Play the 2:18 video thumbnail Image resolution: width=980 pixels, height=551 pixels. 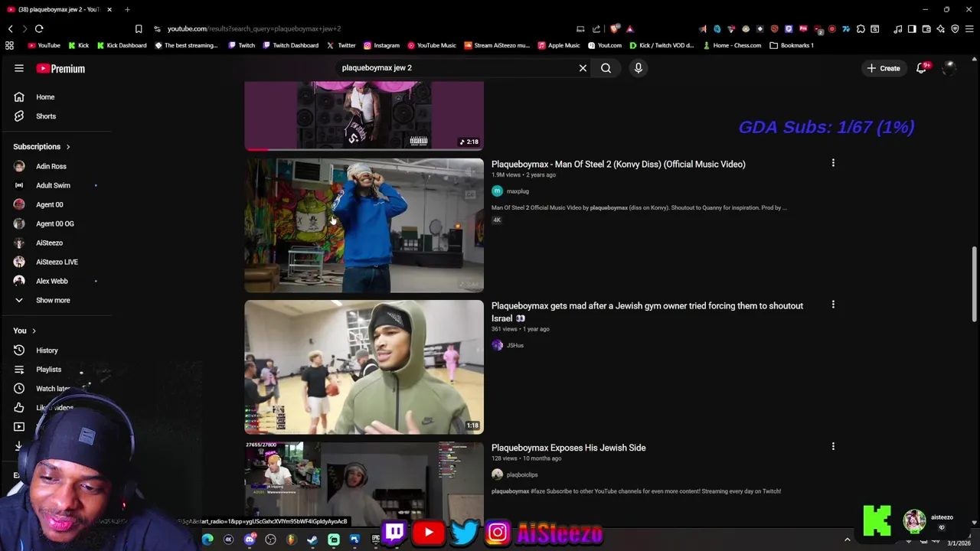tap(364, 116)
